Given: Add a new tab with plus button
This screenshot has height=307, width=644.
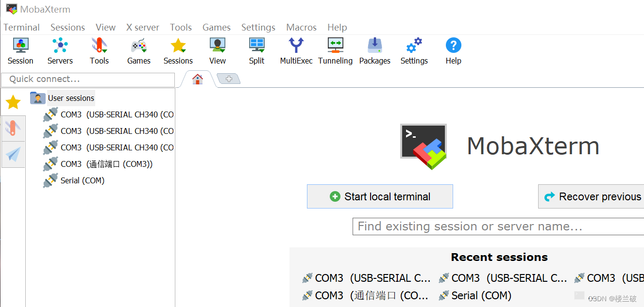Looking at the screenshot, I should (x=229, y=79).
